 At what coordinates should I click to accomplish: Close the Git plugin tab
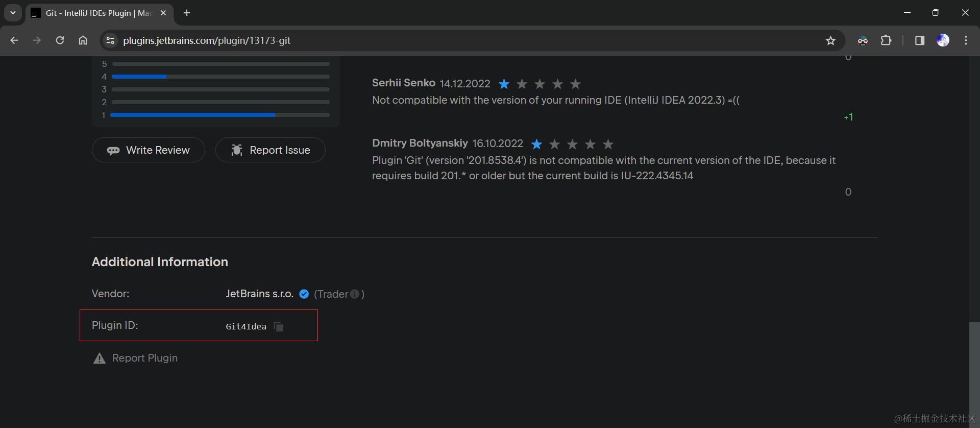tap(163, 13)
